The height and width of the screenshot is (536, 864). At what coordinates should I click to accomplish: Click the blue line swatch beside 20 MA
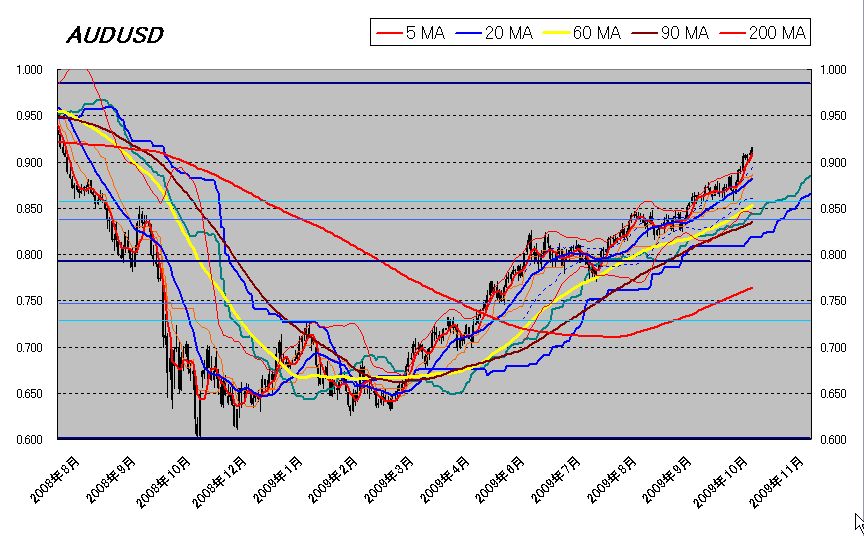click(x=469, y=34)
